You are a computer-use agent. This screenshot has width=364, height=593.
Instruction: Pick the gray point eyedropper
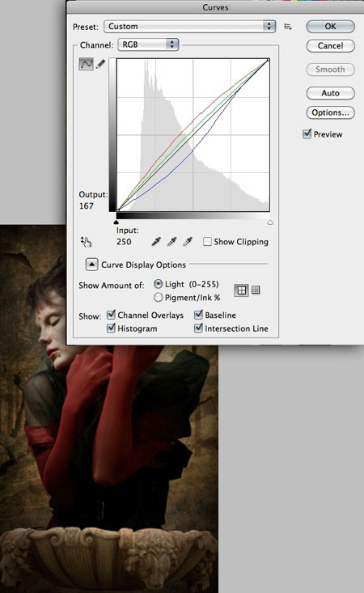172,241
